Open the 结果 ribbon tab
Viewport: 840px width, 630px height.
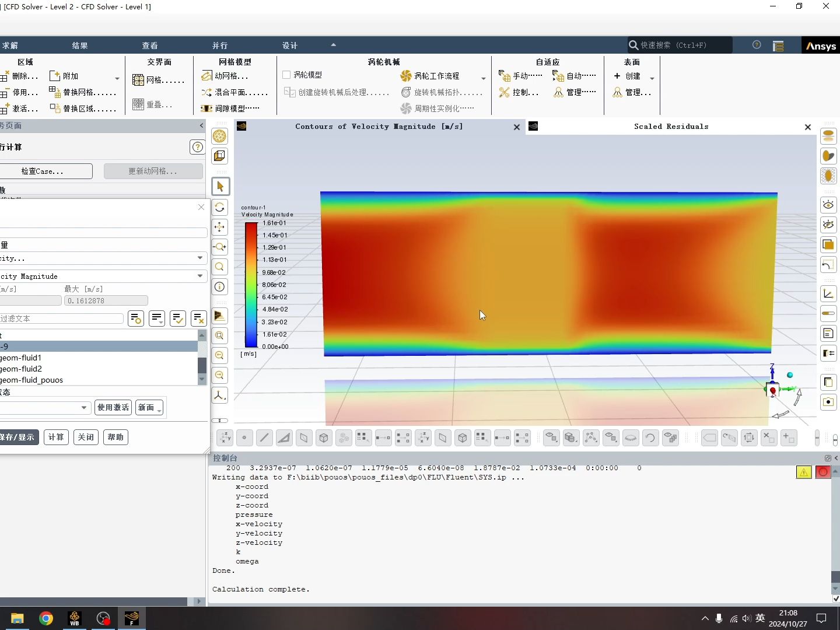point(80,45)
